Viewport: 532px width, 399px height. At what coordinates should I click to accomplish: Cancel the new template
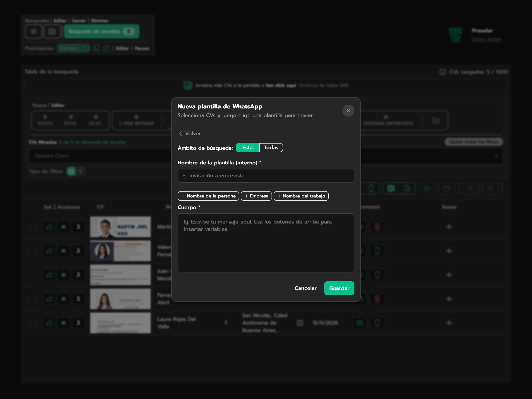point(306,288)
